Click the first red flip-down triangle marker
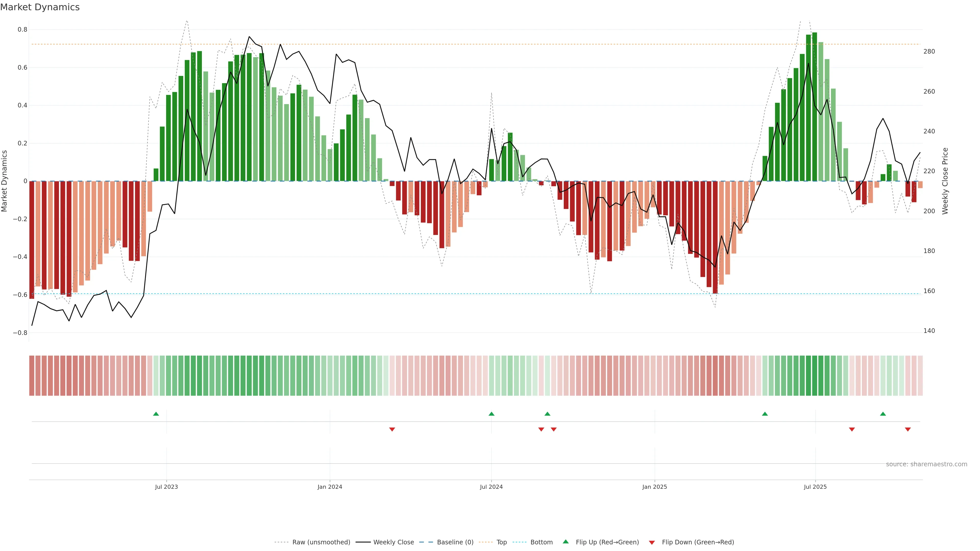 coord(392,429)
